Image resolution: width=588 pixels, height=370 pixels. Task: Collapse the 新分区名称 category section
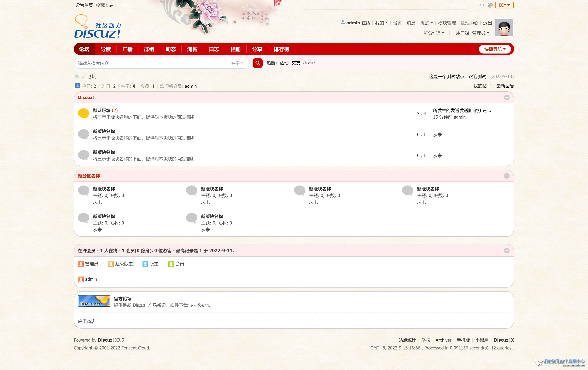(506, 176)
